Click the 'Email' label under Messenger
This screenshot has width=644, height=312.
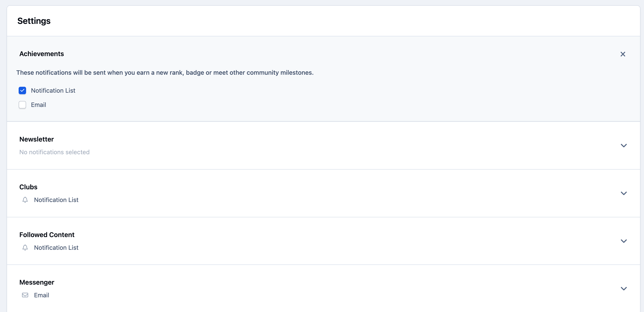41,295
